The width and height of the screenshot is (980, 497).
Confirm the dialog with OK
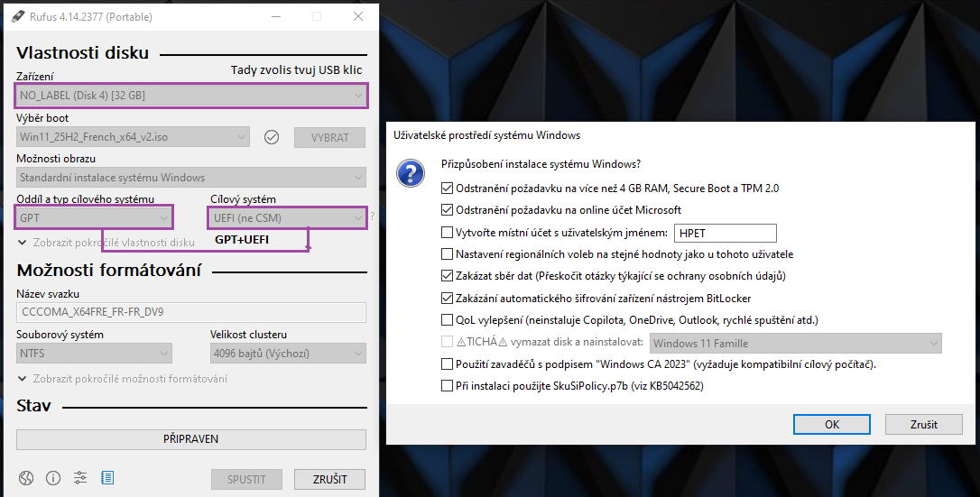832,425
